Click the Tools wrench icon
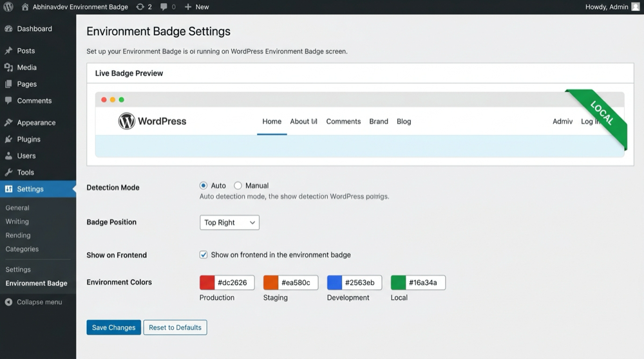Screen dimensions: 644x359 coord(8,172)
